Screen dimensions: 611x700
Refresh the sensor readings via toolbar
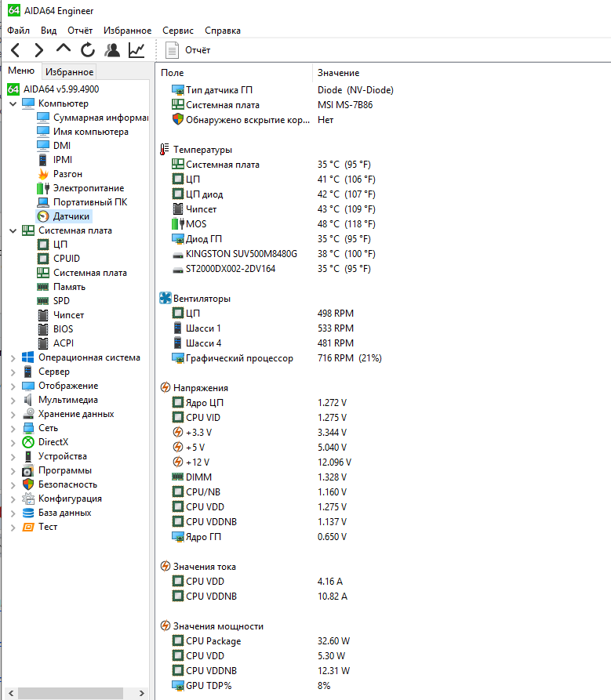pos(88,50)
